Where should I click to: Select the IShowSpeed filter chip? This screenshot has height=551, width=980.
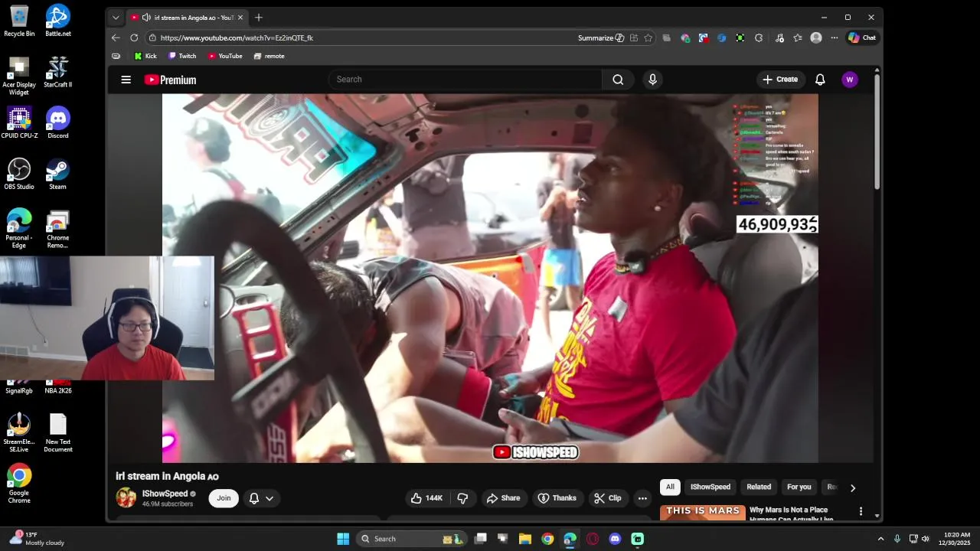(710, 487)
